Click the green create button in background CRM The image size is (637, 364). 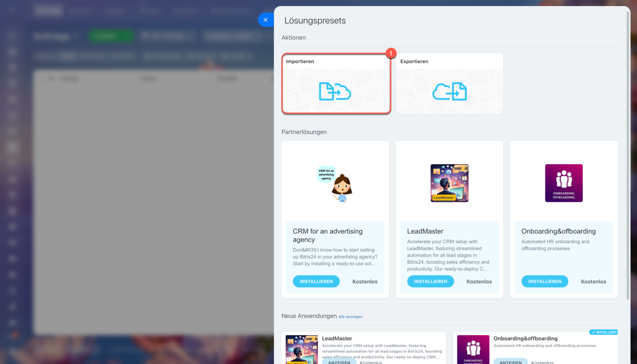tap(111, 36)
